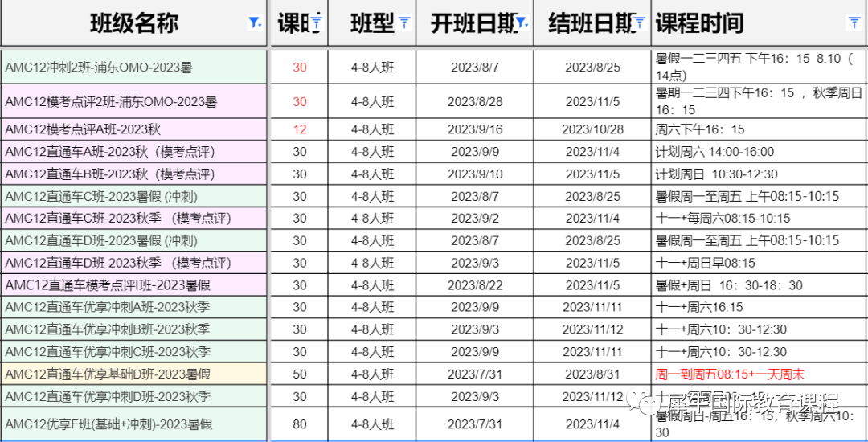This screenshot has width=868, height=442.
Task: Select 2023/11/11 in 优享冲刺A班 row
Action: (593, 307)
